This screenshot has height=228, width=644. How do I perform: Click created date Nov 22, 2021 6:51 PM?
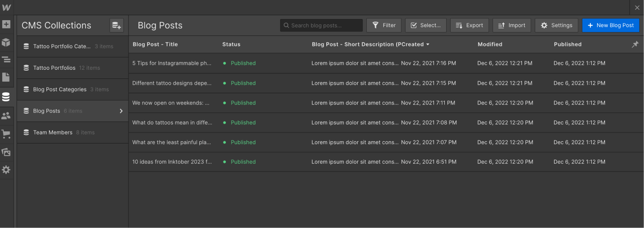[x=429, y=162]
